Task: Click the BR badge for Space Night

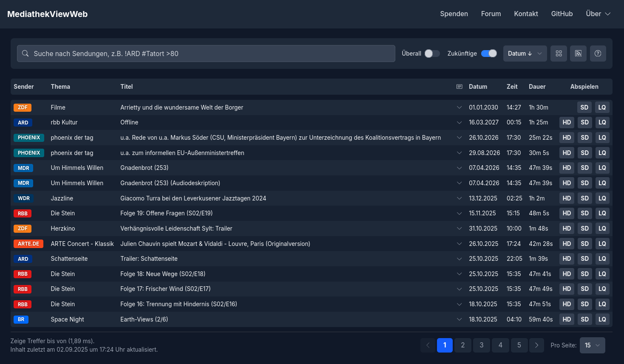Action: 21,319
